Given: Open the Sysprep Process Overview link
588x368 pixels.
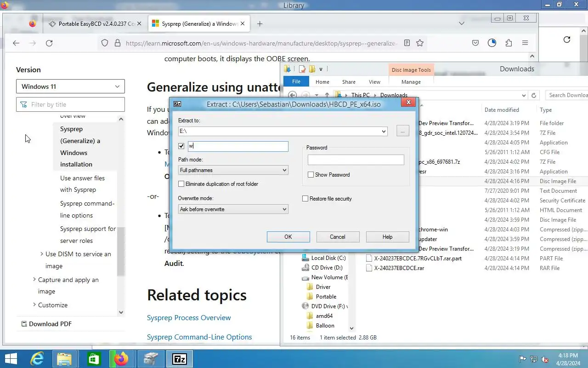Looking at the screenshot, I should [x=189, y=317].
